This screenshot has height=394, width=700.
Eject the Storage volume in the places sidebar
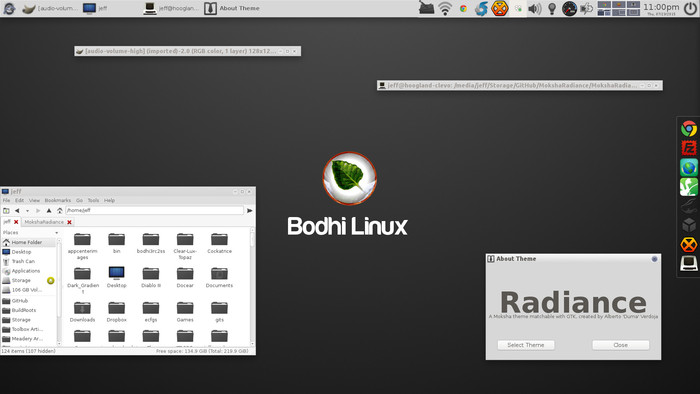pyautogui.click(x=50, y=280)
